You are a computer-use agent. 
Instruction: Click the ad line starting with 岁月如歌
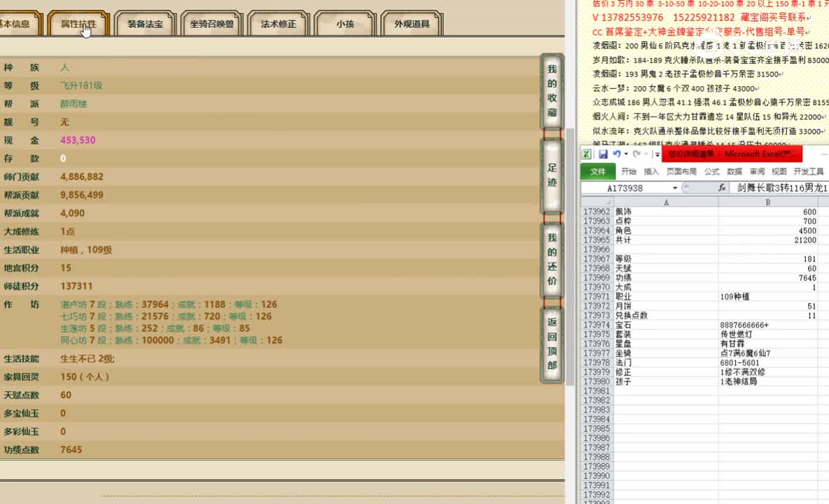(711, 60)
